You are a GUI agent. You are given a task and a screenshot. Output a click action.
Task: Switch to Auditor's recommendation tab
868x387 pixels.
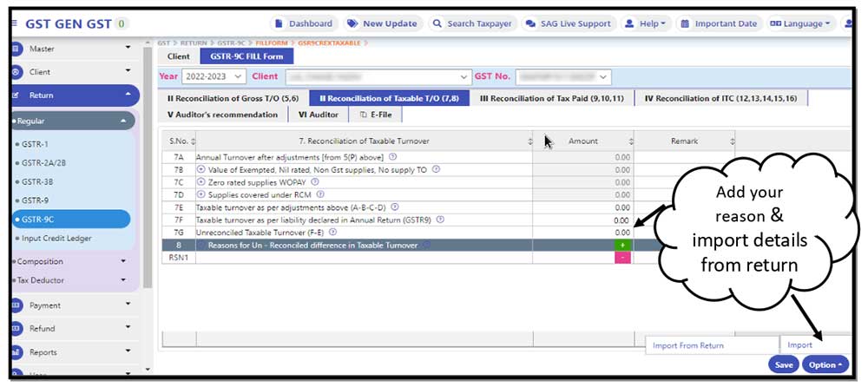(x=223, y=115)
